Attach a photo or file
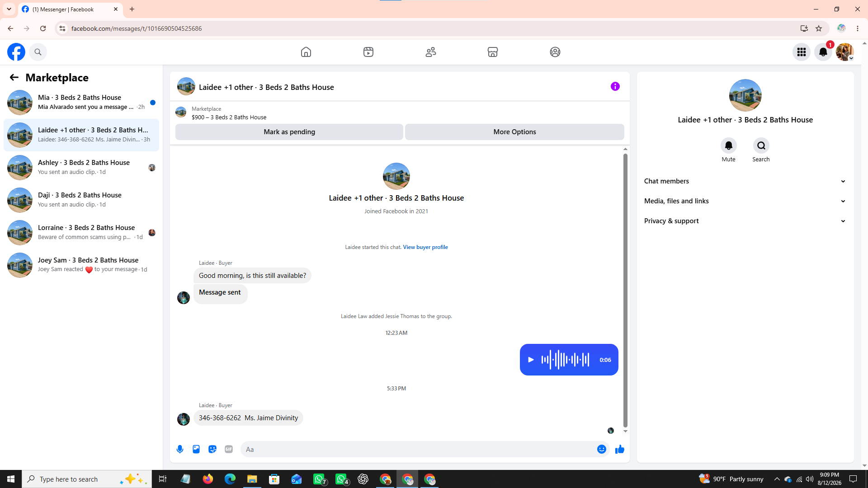The height and width of the screenshot is (488, 868). (x=196, y=449)
